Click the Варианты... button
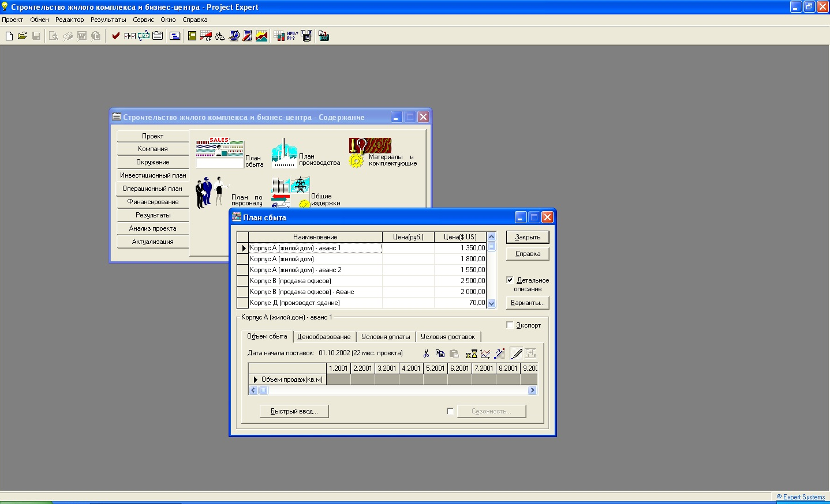The height and width of the screenshot is (504, 830). pos(528,303)
